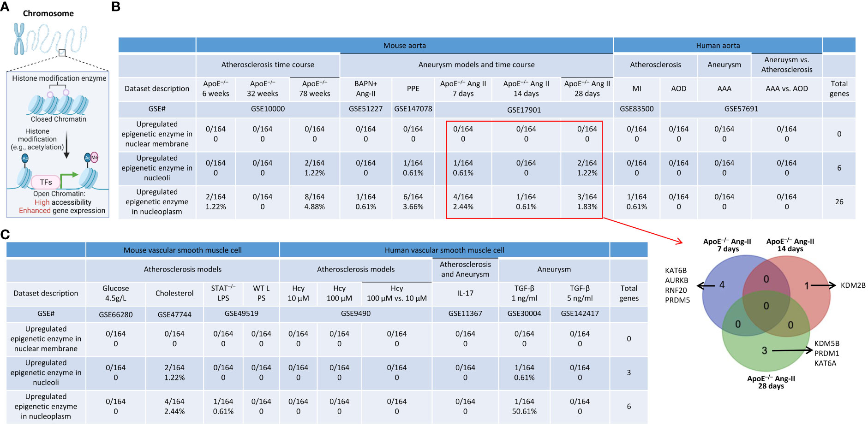Viewport: 868px width, 426px height.
Task: Select the 'PPE' column header
Action: pyautogui.click(x=413, y=89)
